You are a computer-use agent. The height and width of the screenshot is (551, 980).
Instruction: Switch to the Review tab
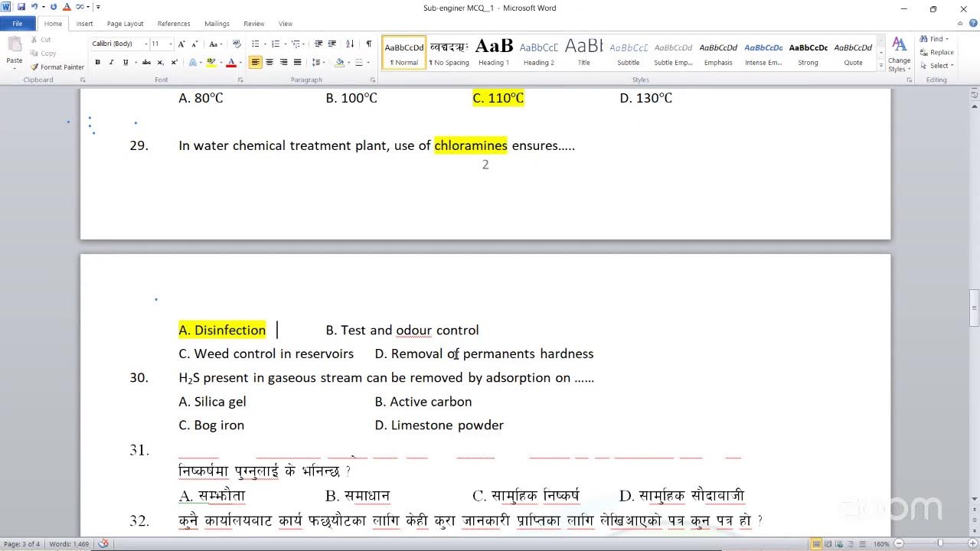click(253, 24)
